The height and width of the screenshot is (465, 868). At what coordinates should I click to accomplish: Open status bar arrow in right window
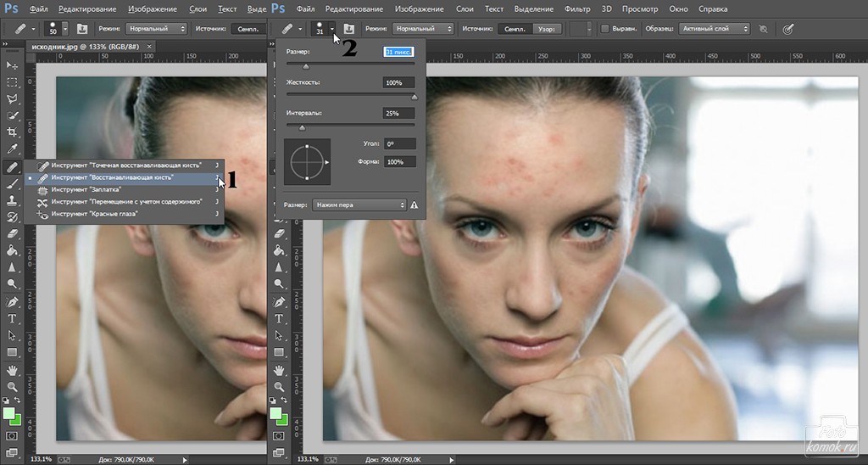452,459
